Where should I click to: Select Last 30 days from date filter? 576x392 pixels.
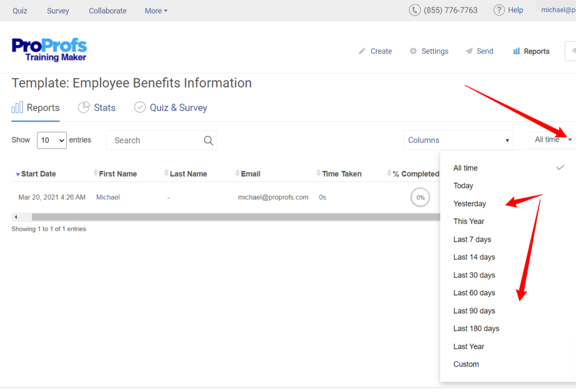click(x=474, y=275)
